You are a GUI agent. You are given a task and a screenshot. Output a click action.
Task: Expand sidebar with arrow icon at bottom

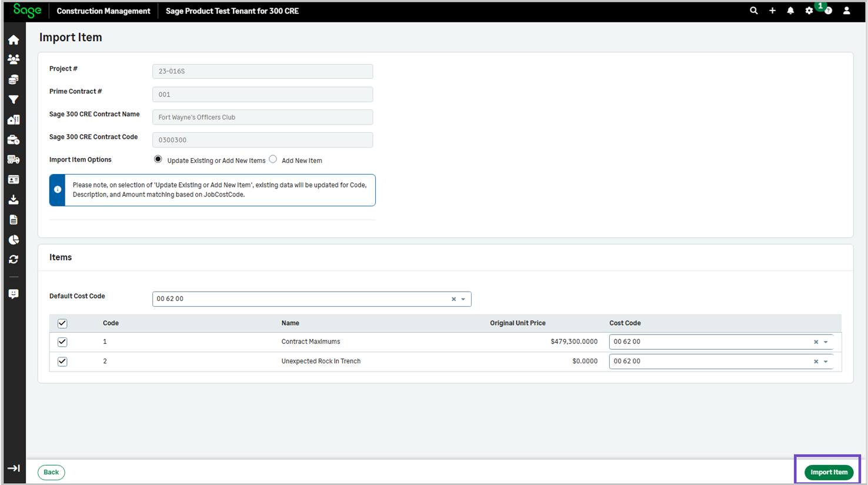tap(14, 469)
